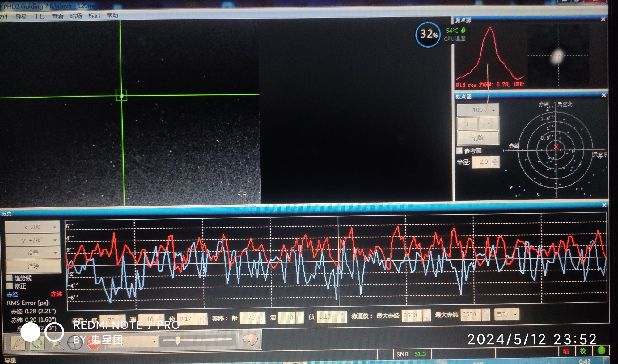
Task: Close the 历史 history graph panel
Action: point(604,205)
